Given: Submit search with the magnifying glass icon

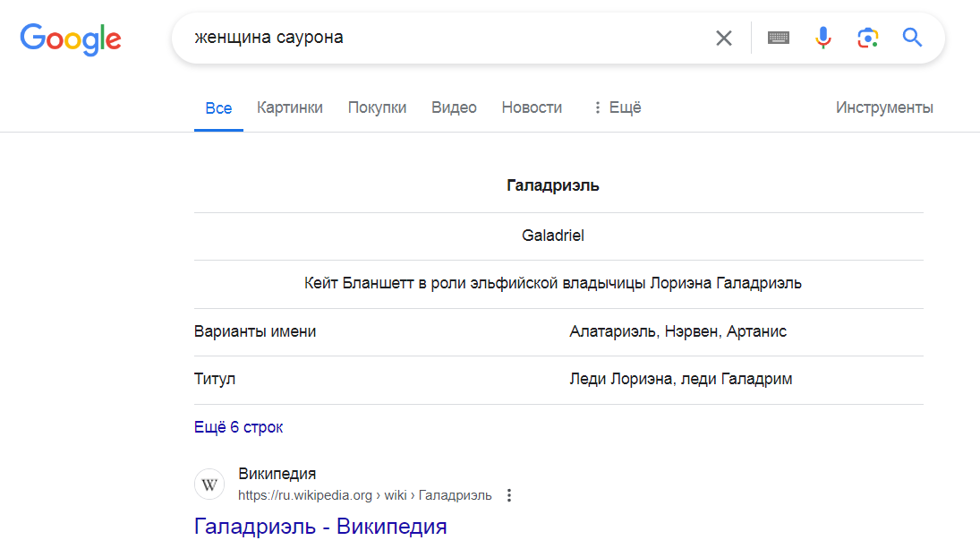Looking at the screenshot, I should pyautogui.click(x=913, y=38).
